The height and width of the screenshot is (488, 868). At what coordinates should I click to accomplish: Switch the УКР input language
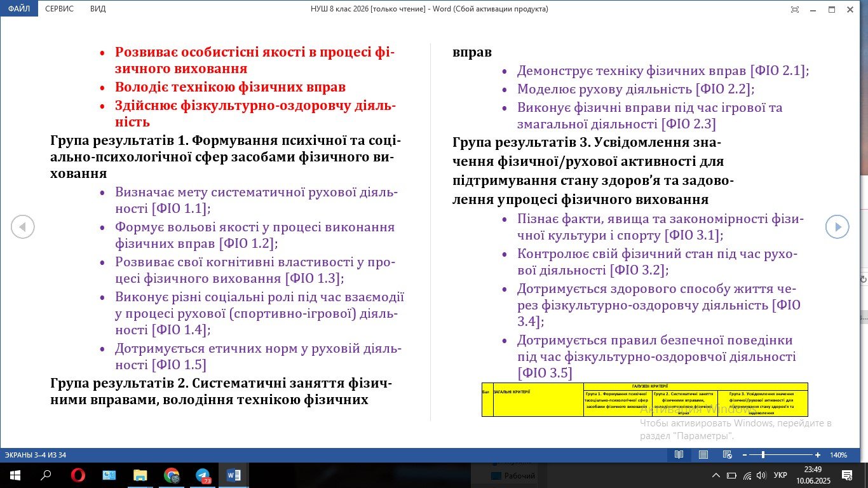tap(782, 475)
